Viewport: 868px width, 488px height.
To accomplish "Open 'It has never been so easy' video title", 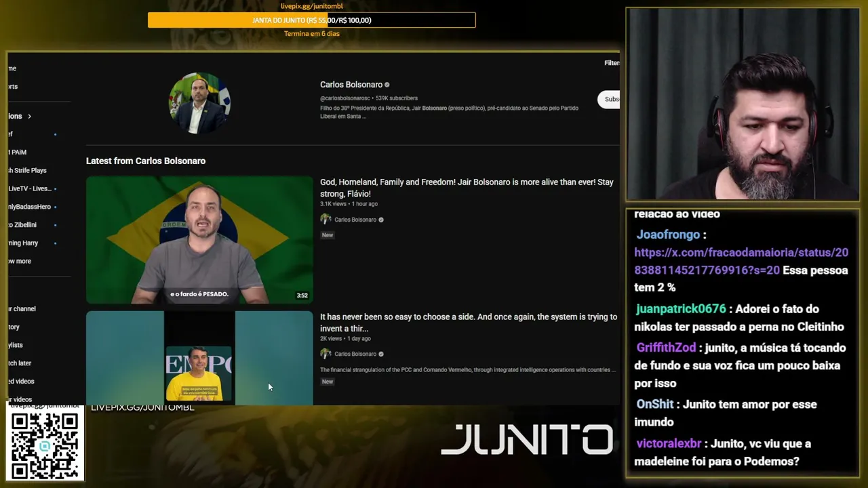I will pyautogui.click(x=469, y=322).
